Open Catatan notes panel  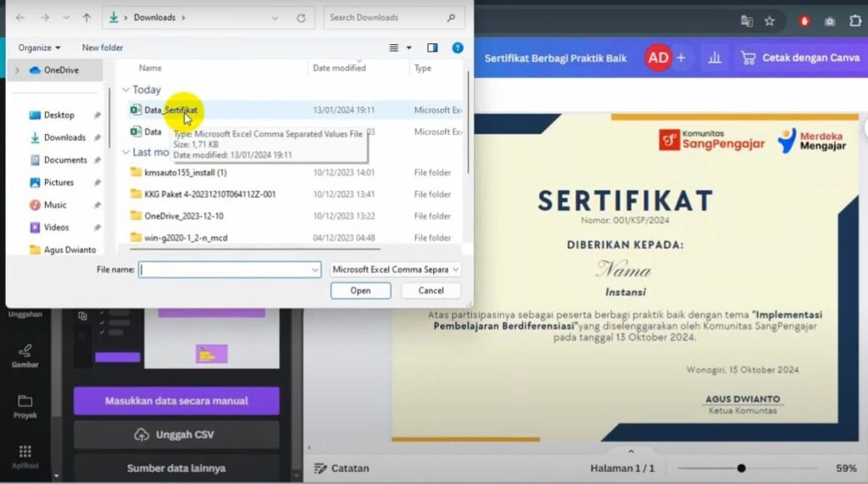click(342, 469)
